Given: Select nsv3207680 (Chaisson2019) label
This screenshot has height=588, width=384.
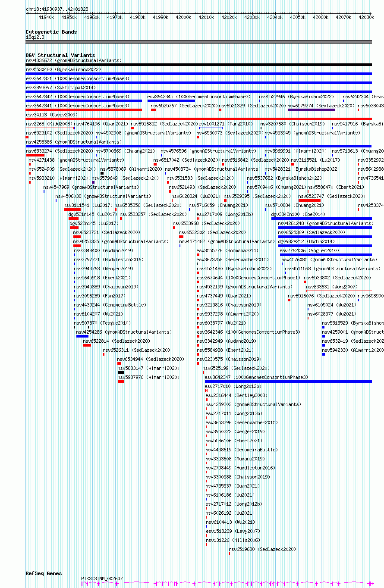Looking at the screenshot, I should pos(293,124).
